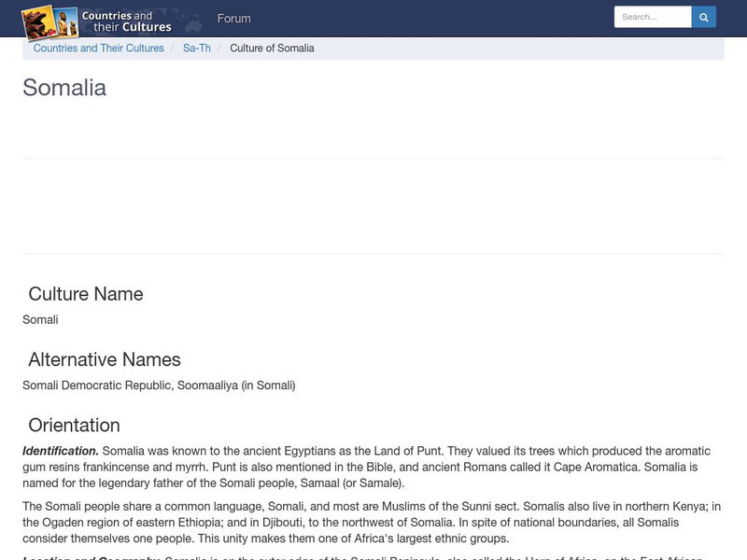Click the paragraph starting 'The Somali people share'
The image size is (747, 560).
(x=372, y=523)
